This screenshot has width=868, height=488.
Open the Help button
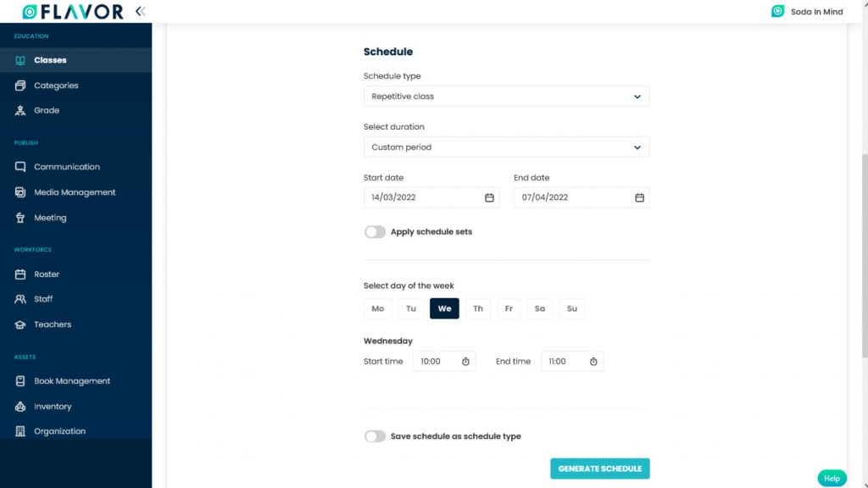[832, 478]
